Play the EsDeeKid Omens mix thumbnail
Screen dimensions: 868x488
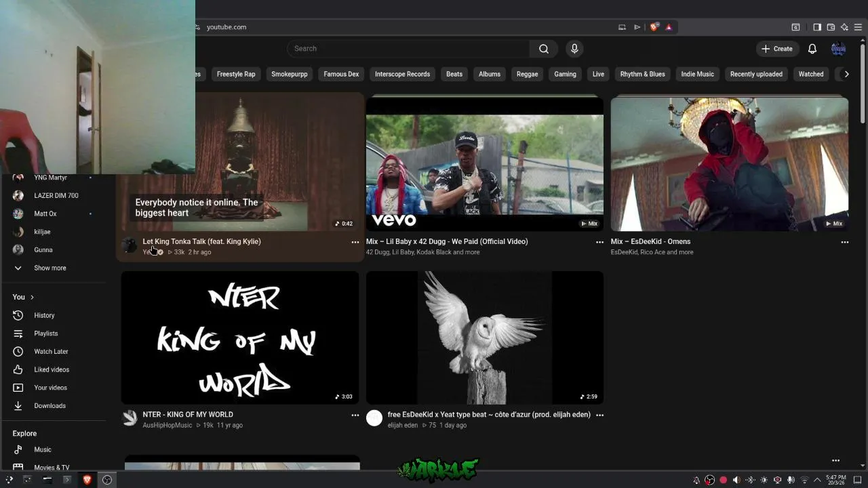click(730, 164)
